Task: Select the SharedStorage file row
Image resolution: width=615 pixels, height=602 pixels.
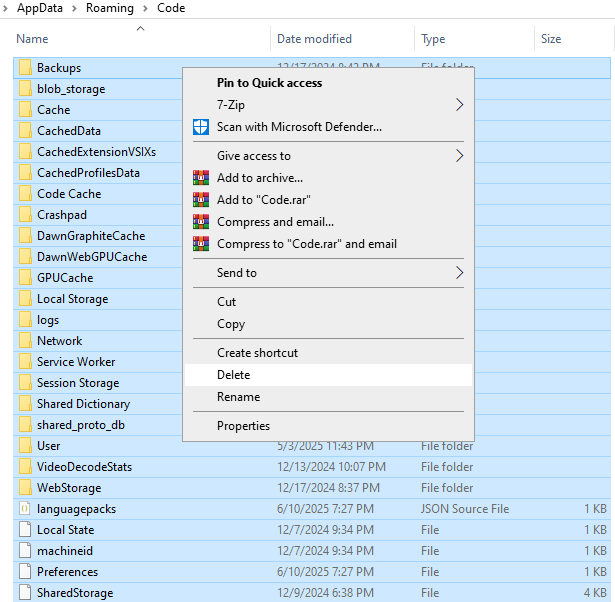Action: [75, 593]
